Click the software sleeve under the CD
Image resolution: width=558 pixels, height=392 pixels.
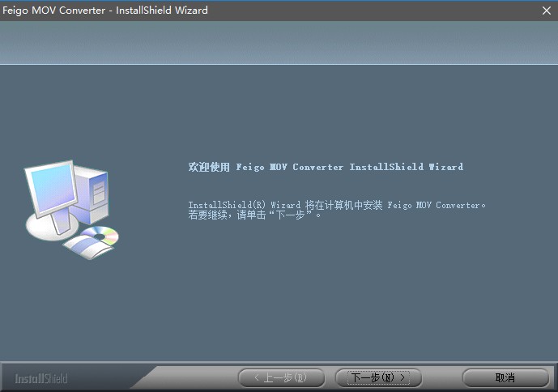[85, 249]
